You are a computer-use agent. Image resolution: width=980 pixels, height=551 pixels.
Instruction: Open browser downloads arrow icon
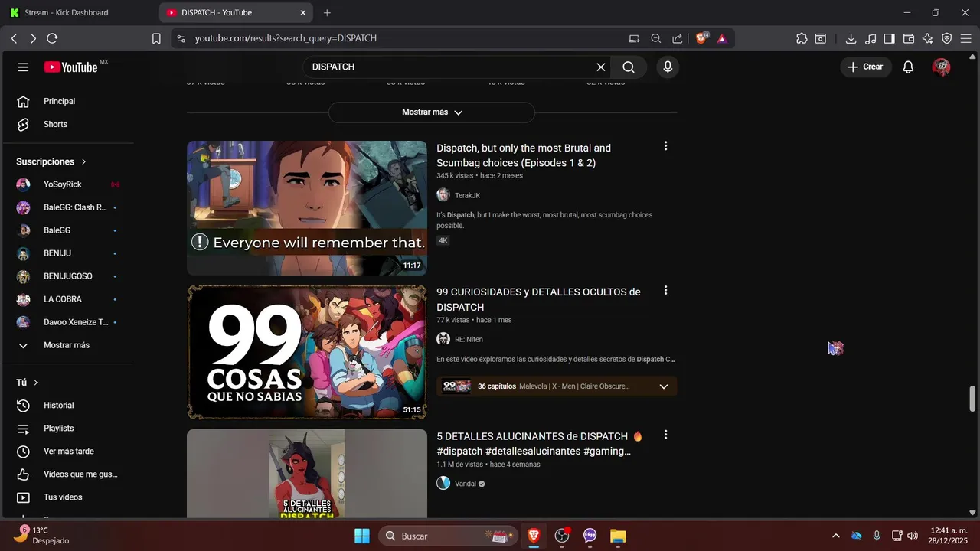click(851, 38)
